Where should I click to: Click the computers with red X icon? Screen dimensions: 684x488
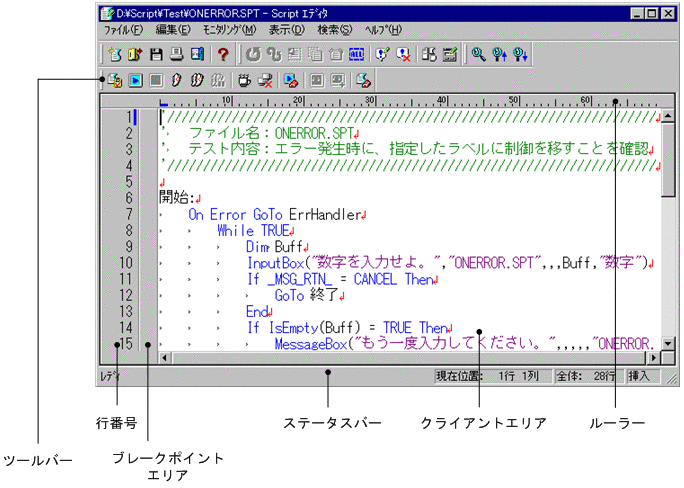tap(265, 80)
